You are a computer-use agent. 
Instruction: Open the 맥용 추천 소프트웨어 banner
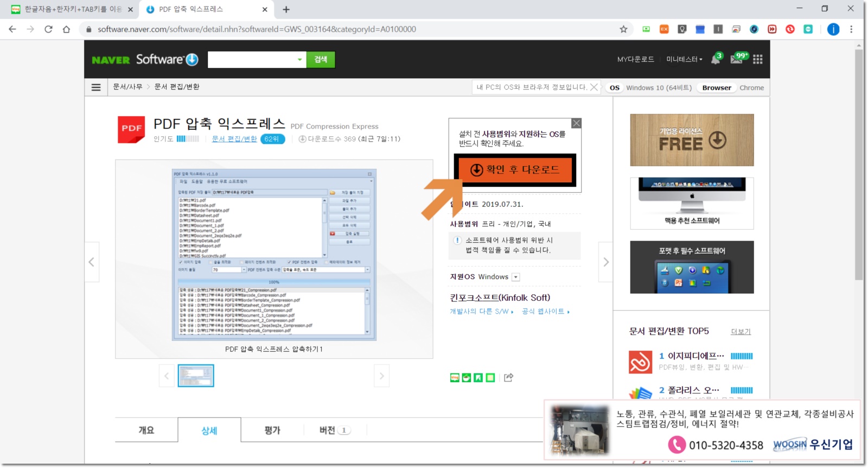[692, 203]
